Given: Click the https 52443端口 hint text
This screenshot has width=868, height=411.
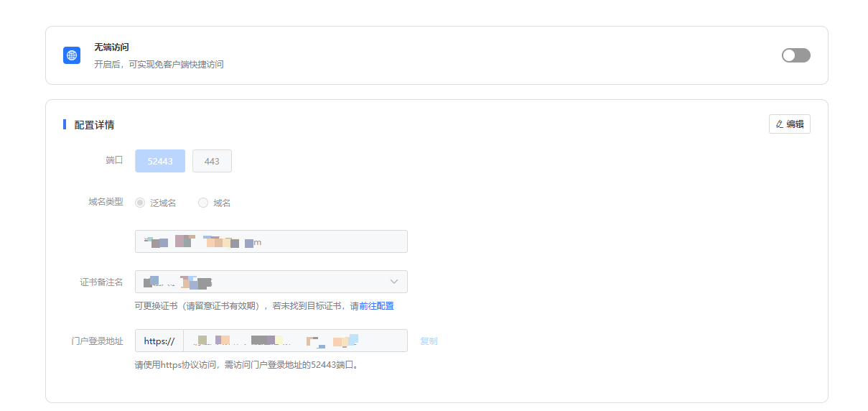Looking at the screenshot, I should click(246, 365).
